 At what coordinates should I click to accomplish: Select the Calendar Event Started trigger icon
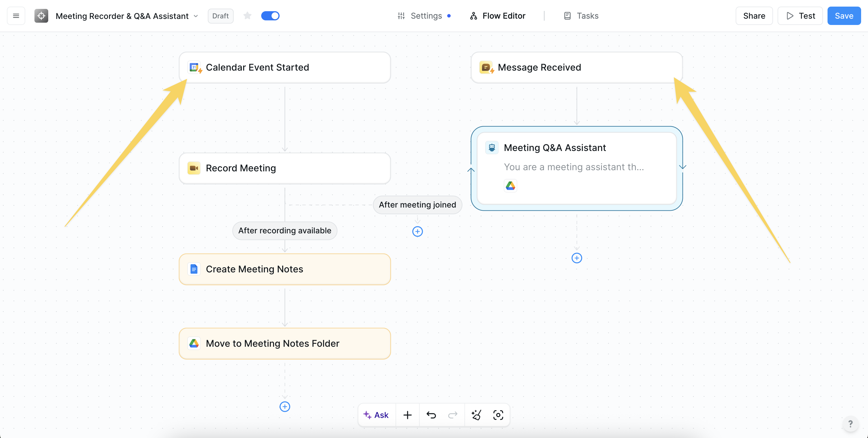coord(194,67)
